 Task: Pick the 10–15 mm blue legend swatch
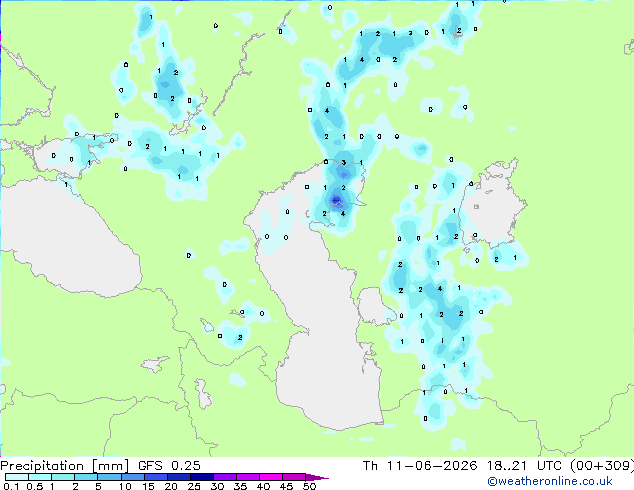(132, 477)
